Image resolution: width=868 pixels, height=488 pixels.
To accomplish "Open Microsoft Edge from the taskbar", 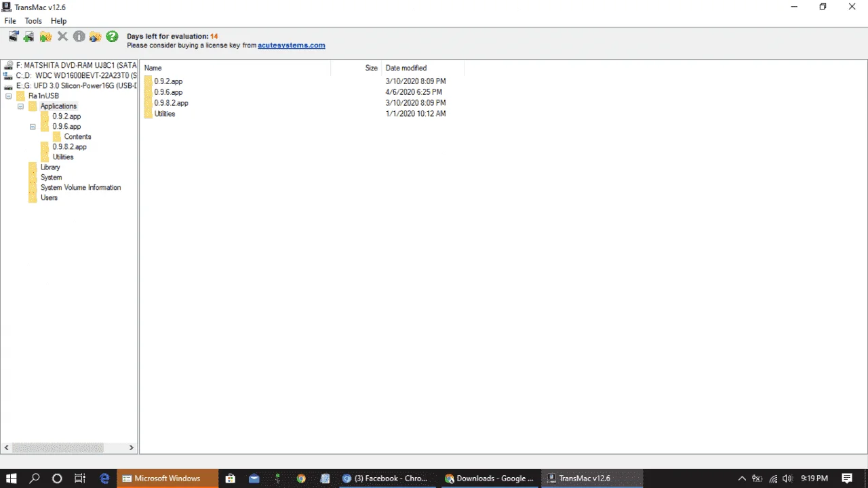I will (104, 479).
